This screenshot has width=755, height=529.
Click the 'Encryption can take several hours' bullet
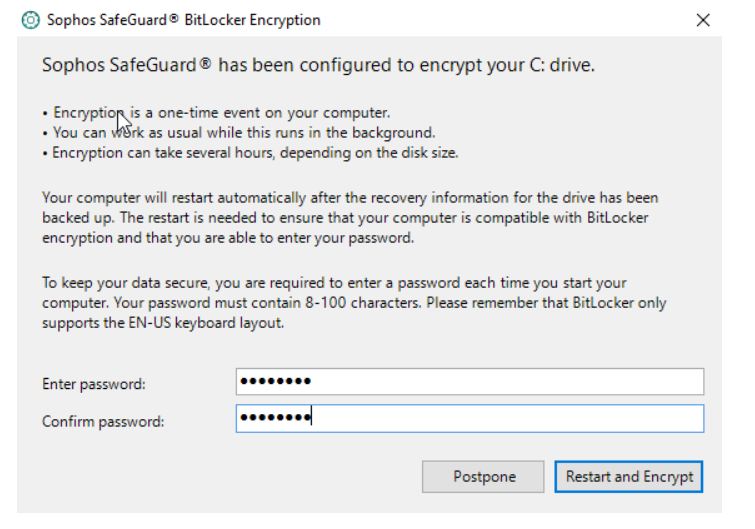pos(254,153)
